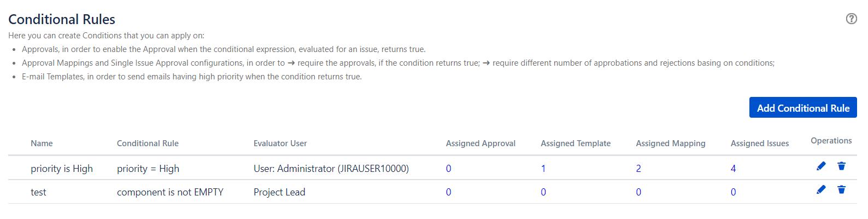Open Assigned Issues count for test rule
Screen dimensions: 868x219
(x=733, y=192)
